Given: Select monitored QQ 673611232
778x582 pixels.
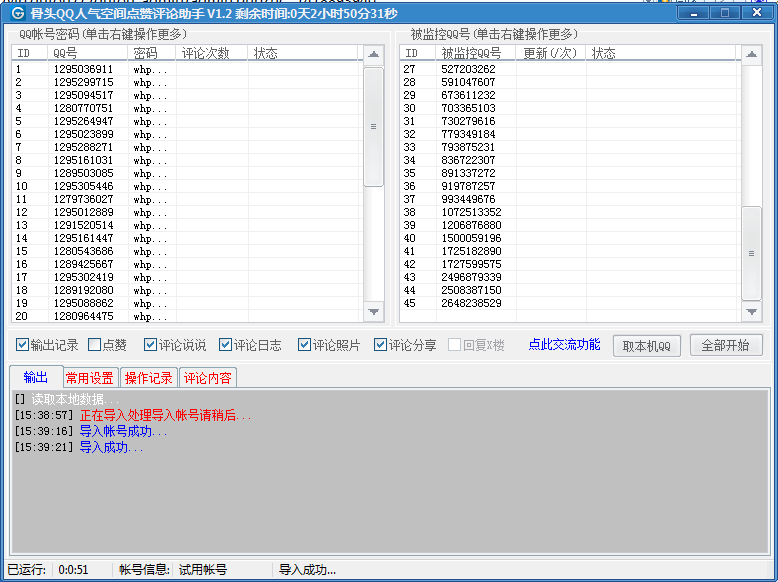Looking at the screenshot, I should (570, 95).
